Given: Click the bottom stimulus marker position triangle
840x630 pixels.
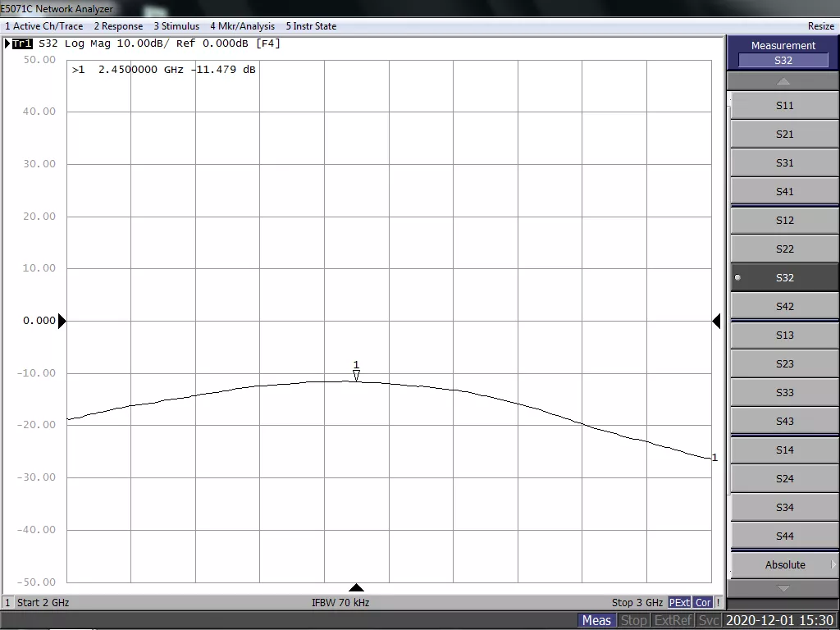Looking at the screenshot, I should coord(356,587).
